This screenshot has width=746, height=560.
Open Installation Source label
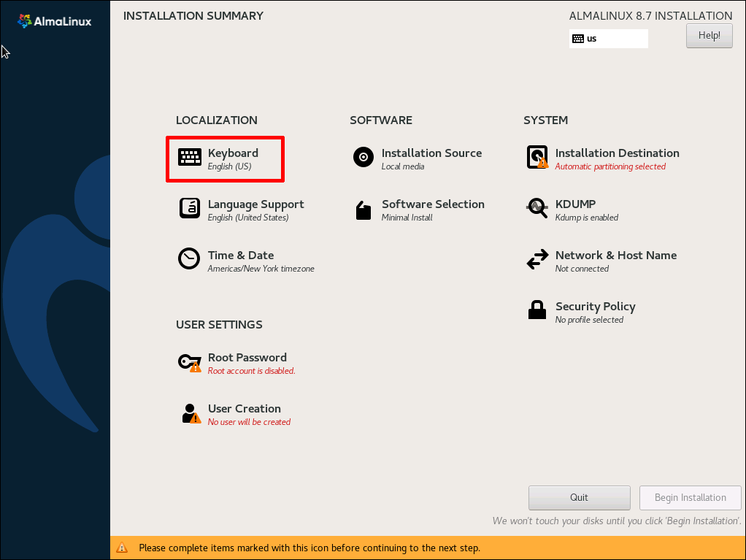point(431,153)
